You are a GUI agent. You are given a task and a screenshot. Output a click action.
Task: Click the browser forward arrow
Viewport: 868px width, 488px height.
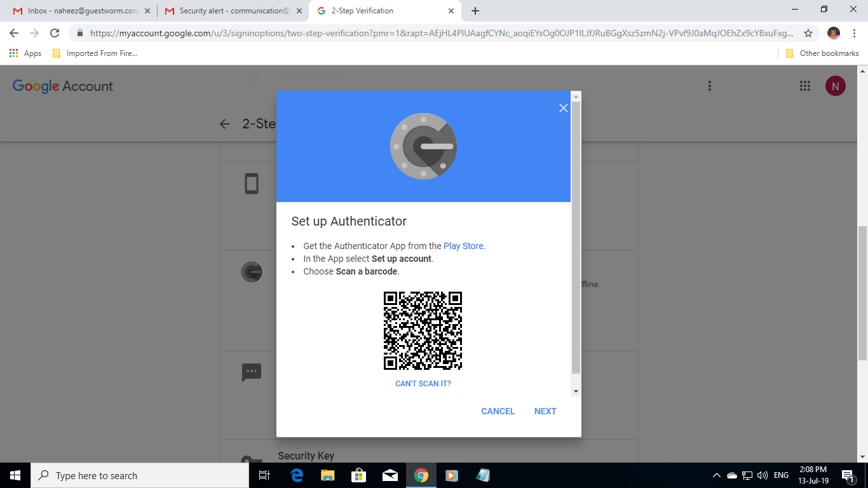(34, 33)
